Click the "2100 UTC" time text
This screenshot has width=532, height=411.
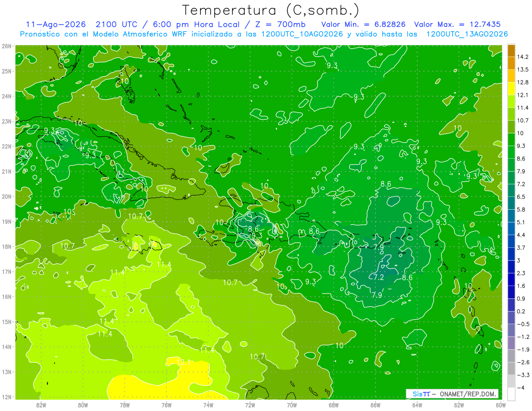[116, 24]
